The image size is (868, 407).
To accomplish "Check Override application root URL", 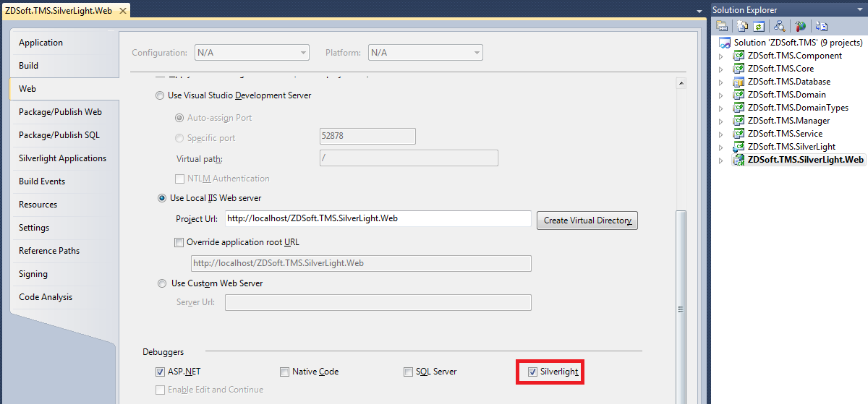I will pos(179,243).
